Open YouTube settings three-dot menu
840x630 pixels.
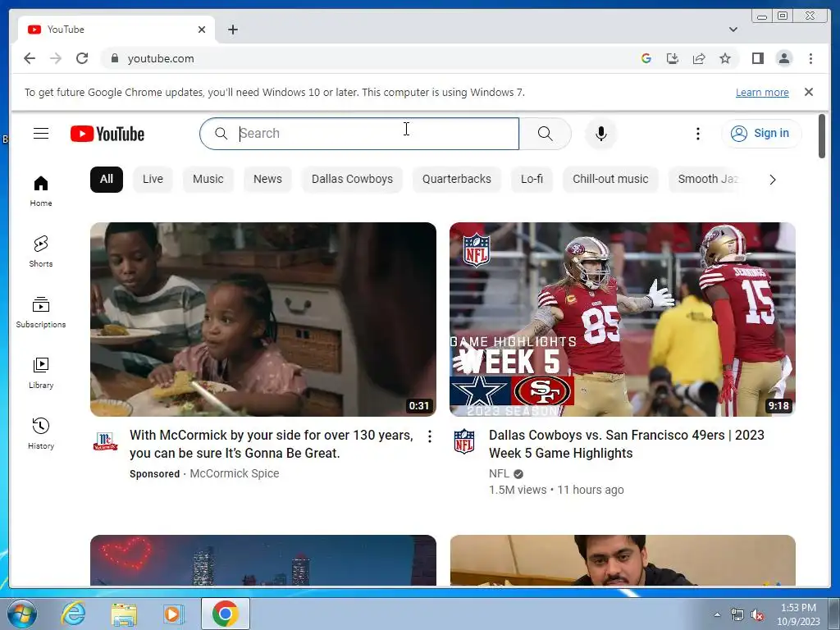pyautogui.click(x=697, y=134)
